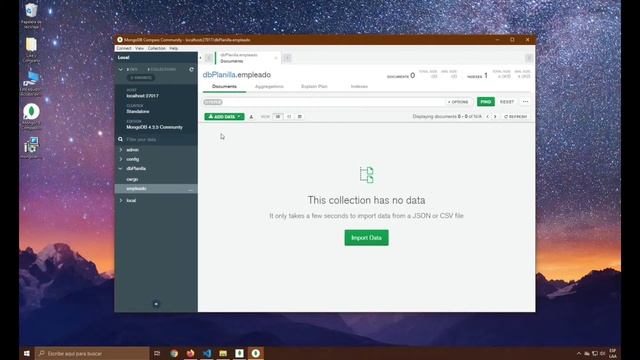Click the Firefox icon in the taskbar
This screenshot has height=360, width=640.
tap(191, 353)
